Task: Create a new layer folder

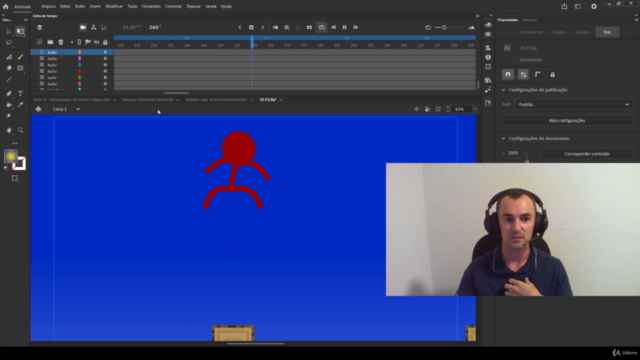Action: (50, 42)
